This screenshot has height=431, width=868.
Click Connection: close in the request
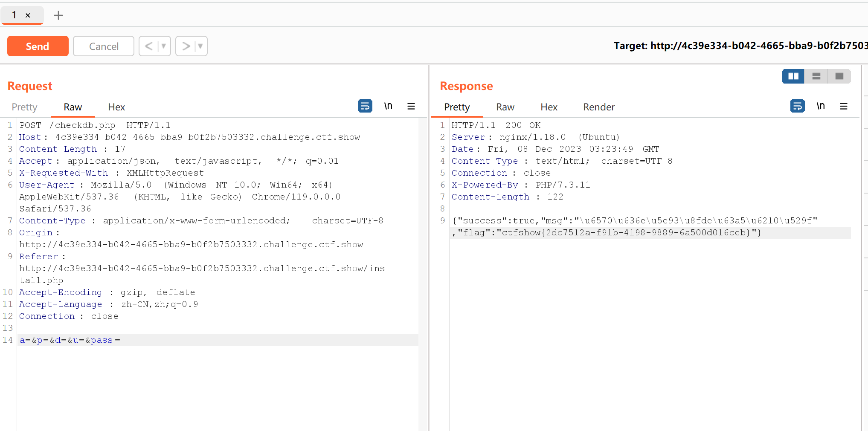(69, 316)
